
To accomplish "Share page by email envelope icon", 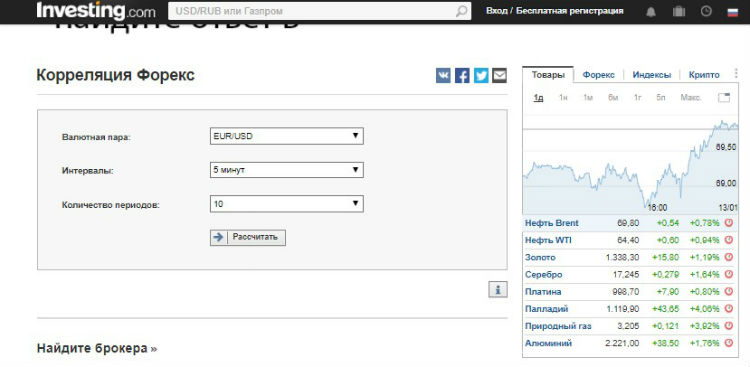I will [x=499, y=76].
